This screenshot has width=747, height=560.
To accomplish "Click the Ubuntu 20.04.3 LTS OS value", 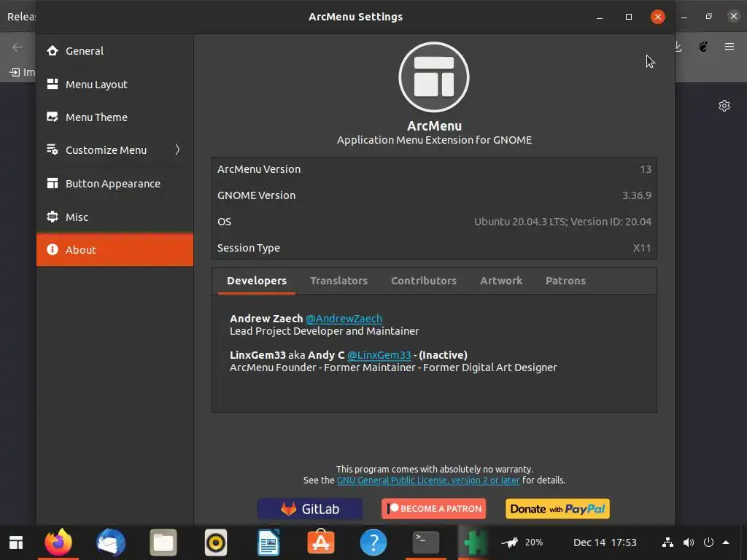I will pyautogui.click(x=562, y=222).
